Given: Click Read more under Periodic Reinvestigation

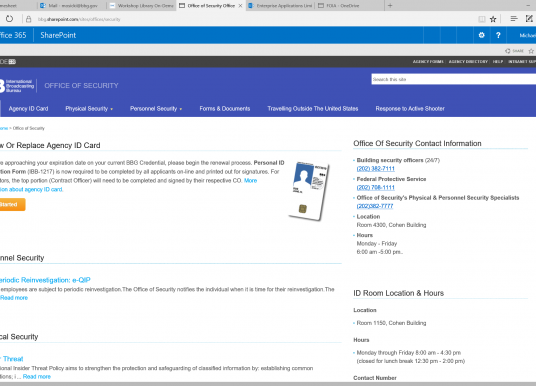Looking at the screenshot, I should click(x=14, y=298).
